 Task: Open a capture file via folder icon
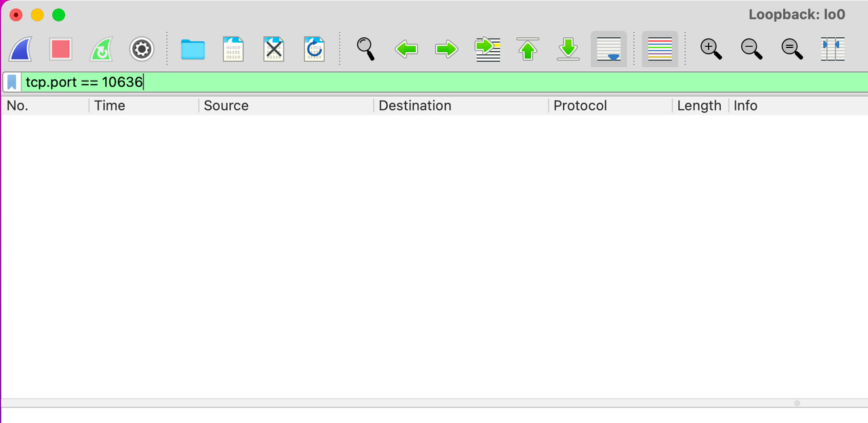coord(193,49)
